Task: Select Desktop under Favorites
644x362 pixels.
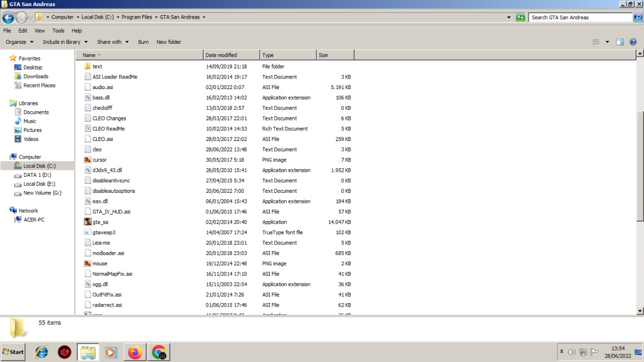Action: (33, 67)
